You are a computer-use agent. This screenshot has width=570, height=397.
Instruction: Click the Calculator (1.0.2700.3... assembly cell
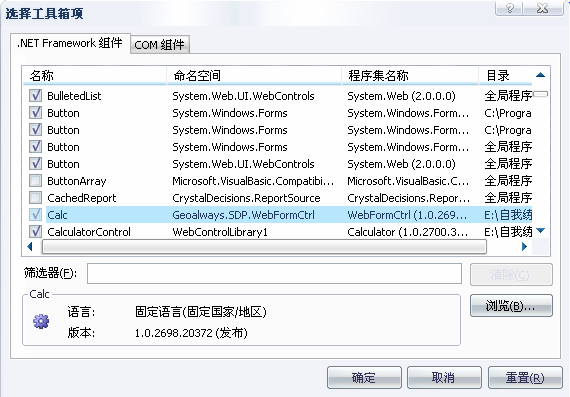click(408, 232)
